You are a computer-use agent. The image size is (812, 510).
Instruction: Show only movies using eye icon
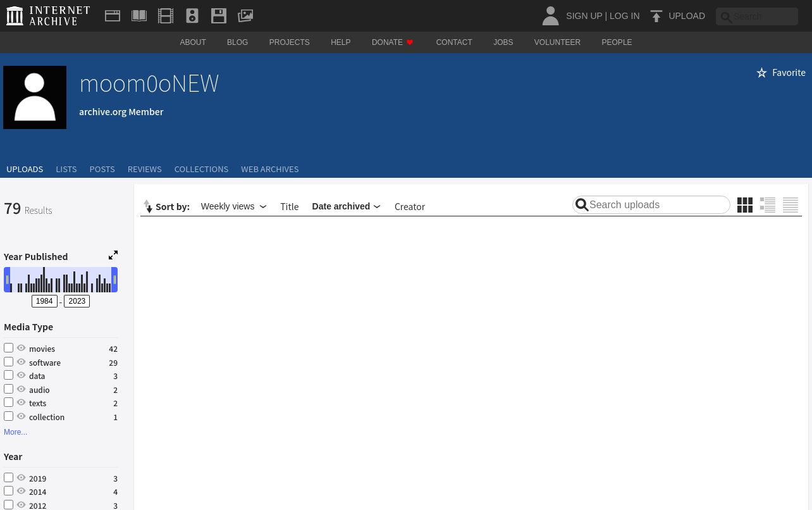(x=22, y=348)
